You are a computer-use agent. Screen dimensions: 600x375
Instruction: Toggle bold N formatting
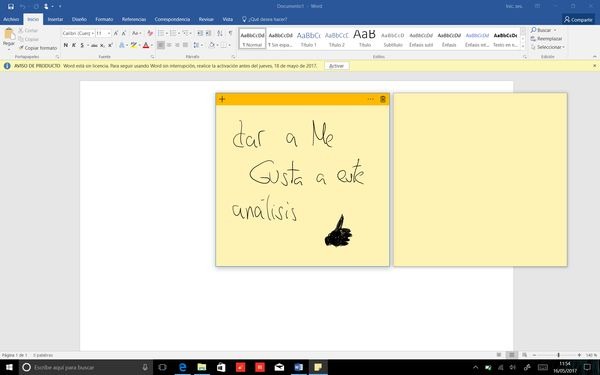tap(65, 45)
